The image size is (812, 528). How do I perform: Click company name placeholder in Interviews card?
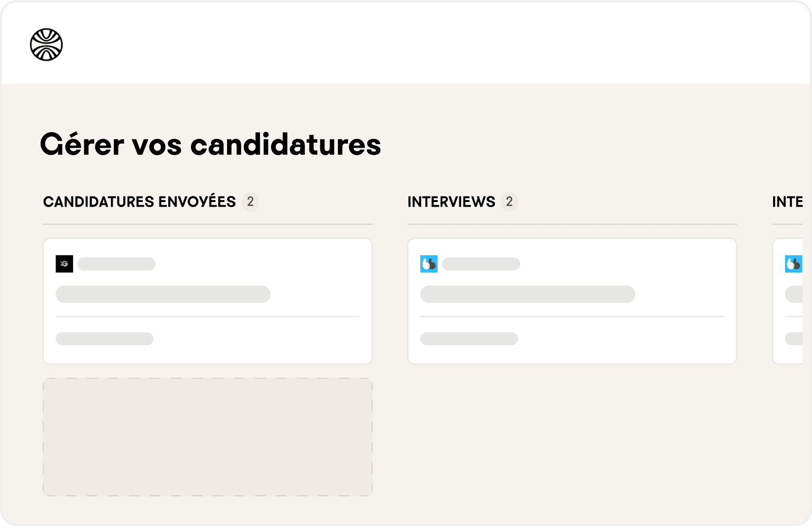[481, 264]
